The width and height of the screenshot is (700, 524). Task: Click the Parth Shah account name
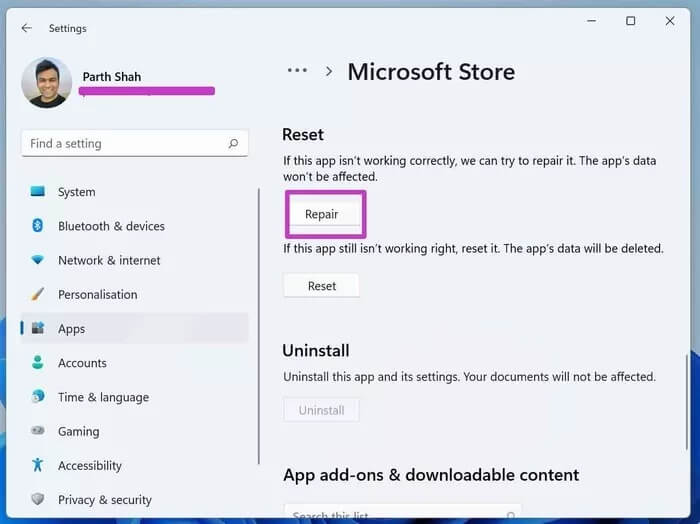[x=112, y=77]
